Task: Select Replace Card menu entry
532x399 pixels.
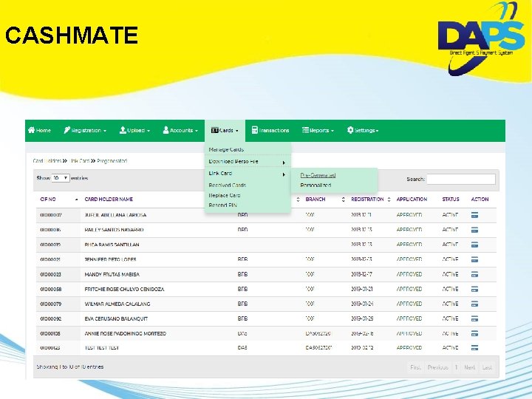Action: pyautogui.click(x=225, y=195)
